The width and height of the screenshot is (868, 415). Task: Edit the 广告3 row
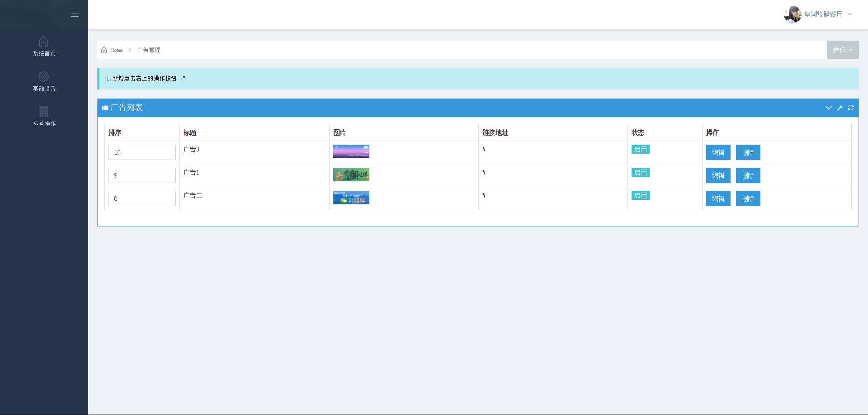click(718, 152)
